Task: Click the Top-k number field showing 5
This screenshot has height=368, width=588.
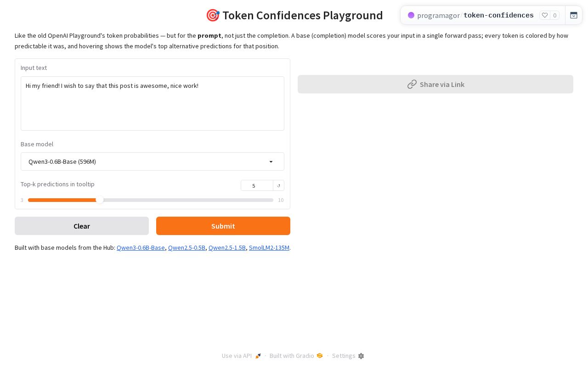Action: [257, 185]
